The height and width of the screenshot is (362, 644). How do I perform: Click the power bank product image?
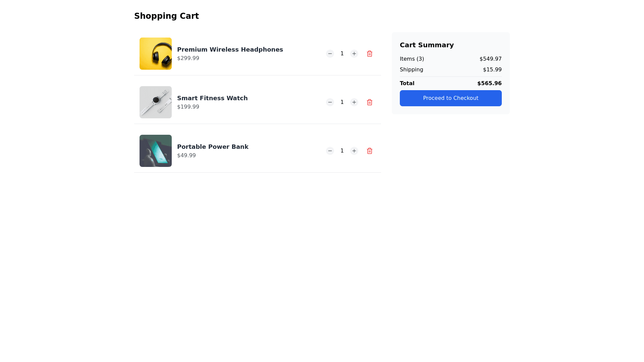coord(156,151)
